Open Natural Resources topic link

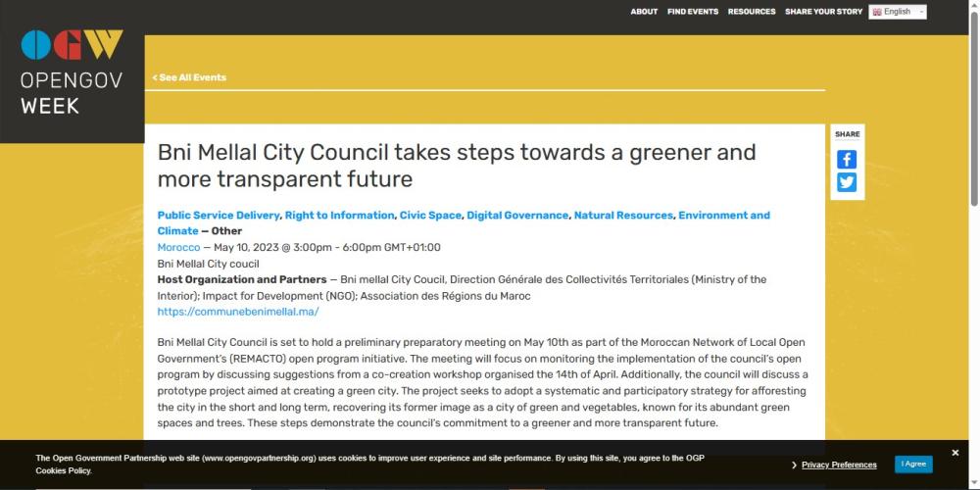(623, 215)
